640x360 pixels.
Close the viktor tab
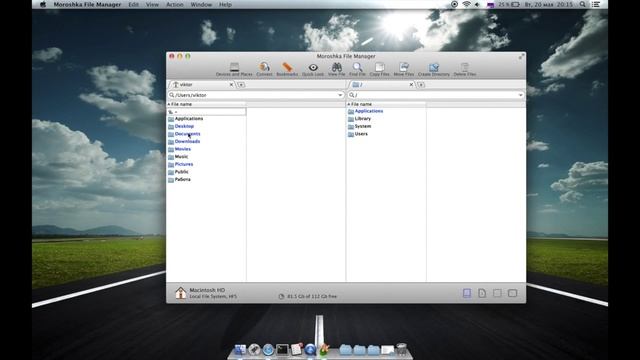tap(231, 84)
